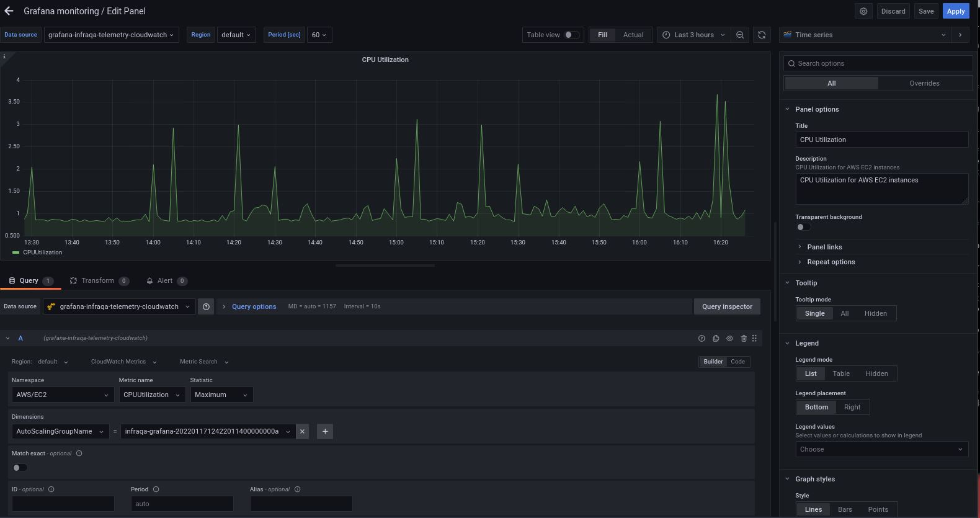Open the Query inspector
Screen dimensions: 980x518
coord(727,306)
